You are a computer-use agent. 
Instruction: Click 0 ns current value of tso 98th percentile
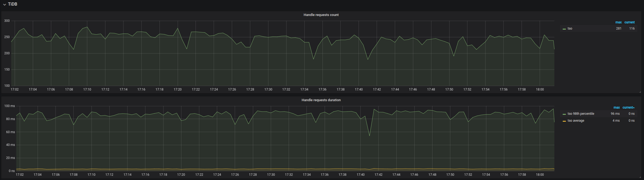631,114
